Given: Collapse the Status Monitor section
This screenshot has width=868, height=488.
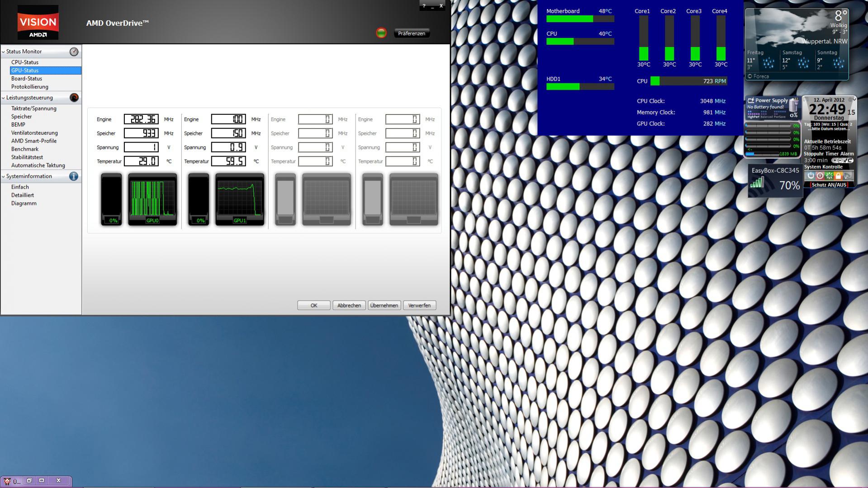Looking at the screenshot, I should point(4,52).
